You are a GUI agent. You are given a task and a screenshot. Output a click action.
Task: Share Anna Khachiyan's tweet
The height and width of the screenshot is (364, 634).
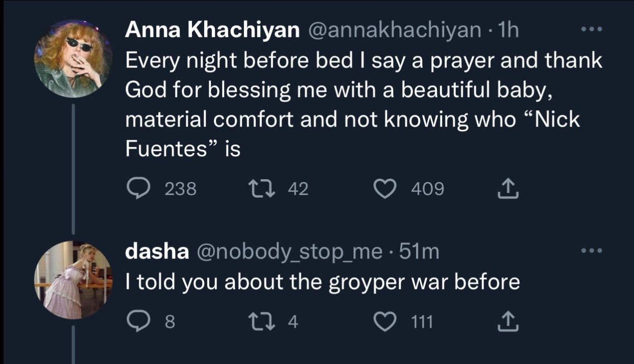(508, 189)
